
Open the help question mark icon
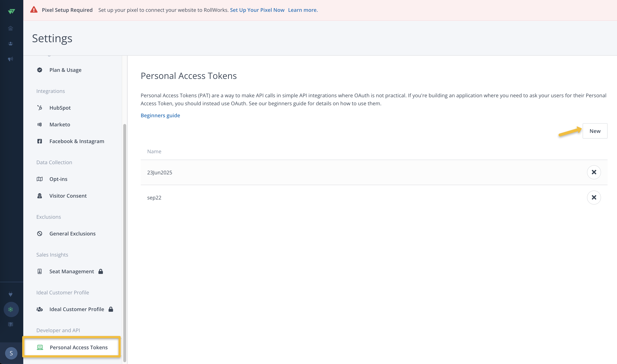[11, 325]
